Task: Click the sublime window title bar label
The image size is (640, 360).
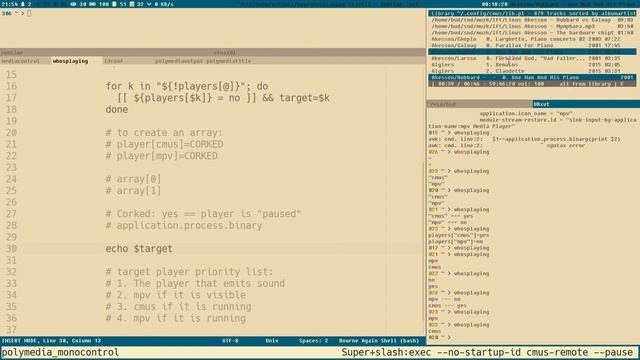Action: 12,53
